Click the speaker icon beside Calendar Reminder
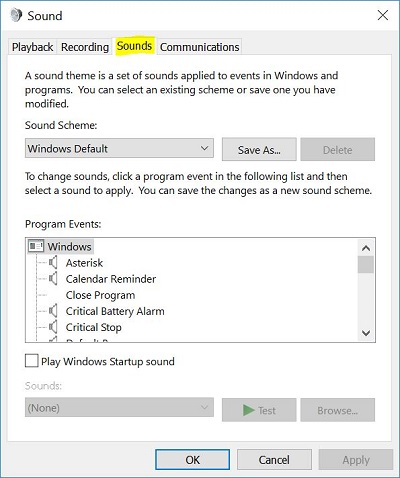 pos(53,279)
